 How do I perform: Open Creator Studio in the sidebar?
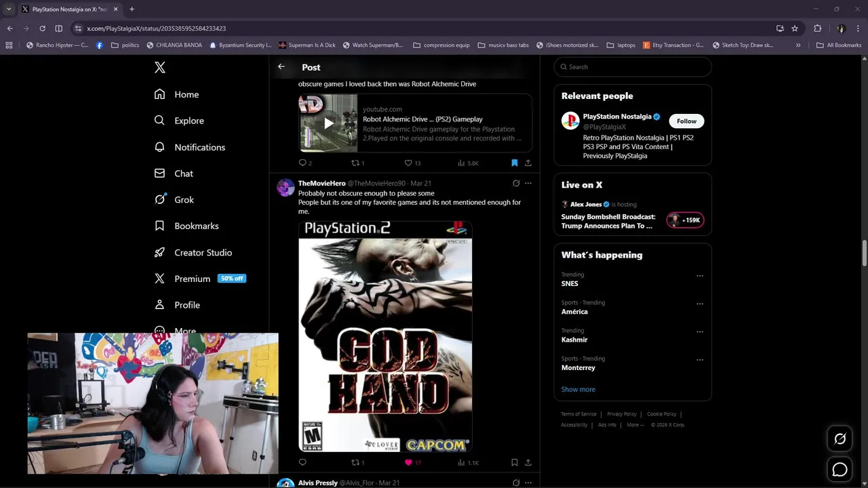tap(193, 252)
